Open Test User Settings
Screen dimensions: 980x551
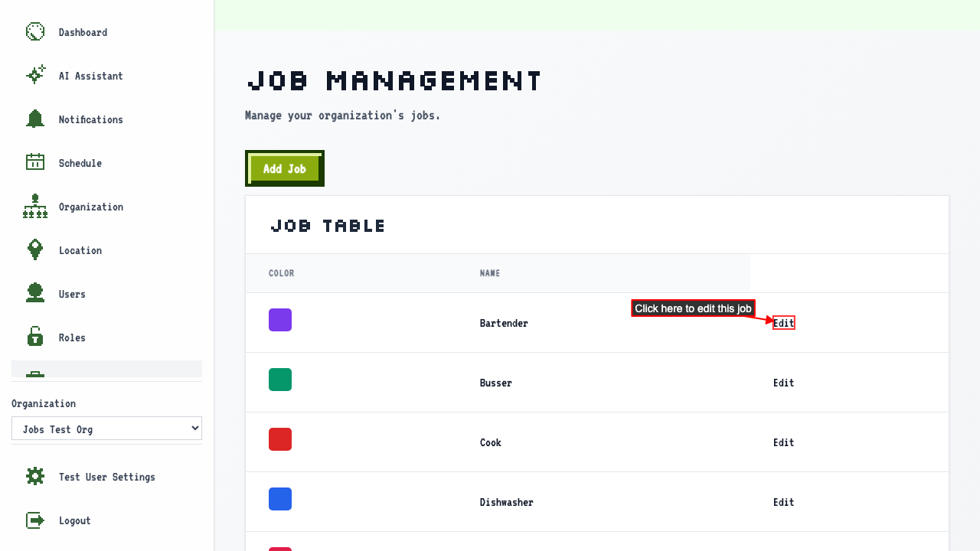pos(107,477)
